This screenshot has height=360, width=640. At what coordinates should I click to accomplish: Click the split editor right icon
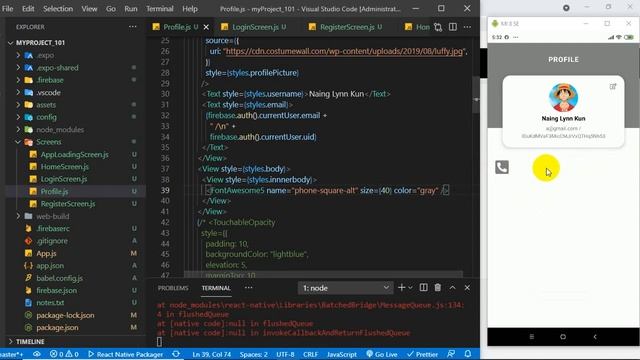[x=453, y=27]
